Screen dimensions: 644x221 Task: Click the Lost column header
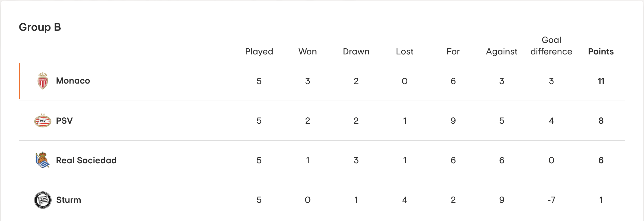(x=405, y=52)
